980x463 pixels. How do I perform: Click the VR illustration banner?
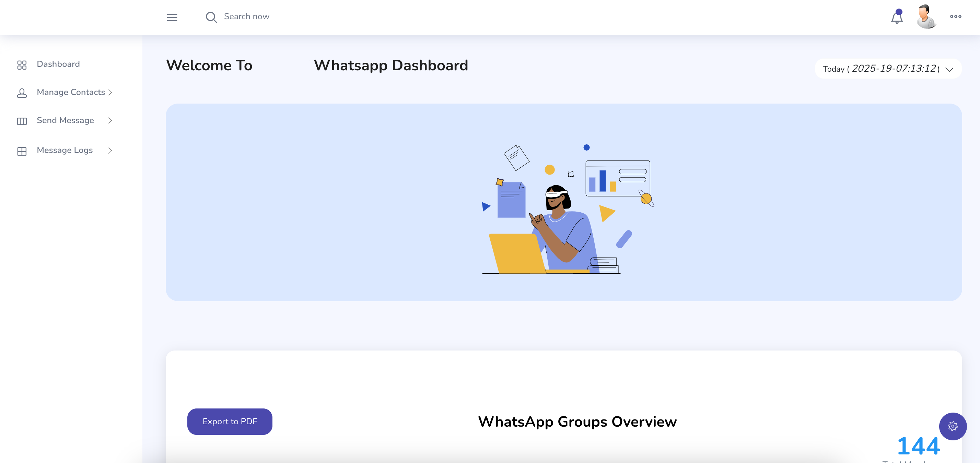pyautogui.click(x=563, y=202)
